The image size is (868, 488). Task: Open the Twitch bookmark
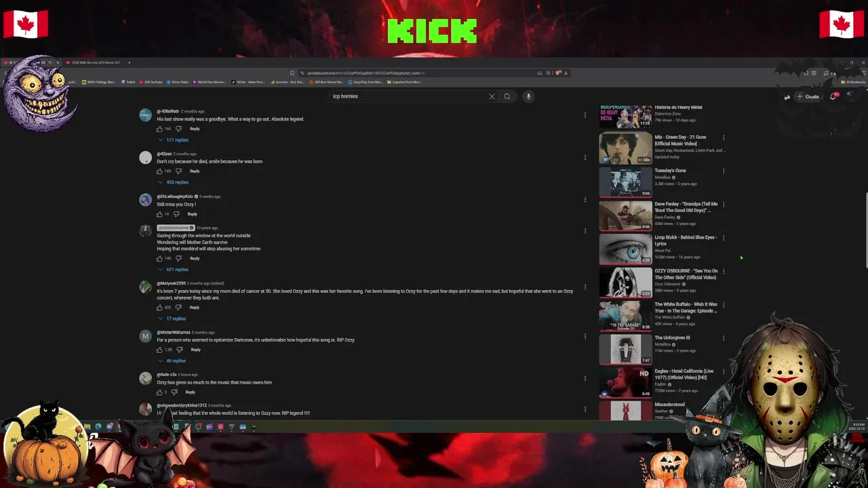[128, 82]
